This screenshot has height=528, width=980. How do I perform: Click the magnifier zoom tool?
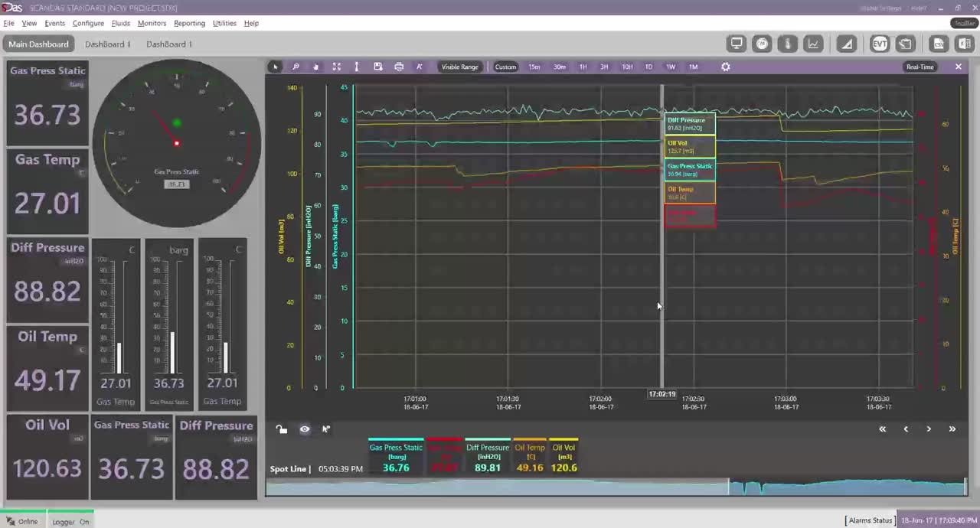point(296,67)
